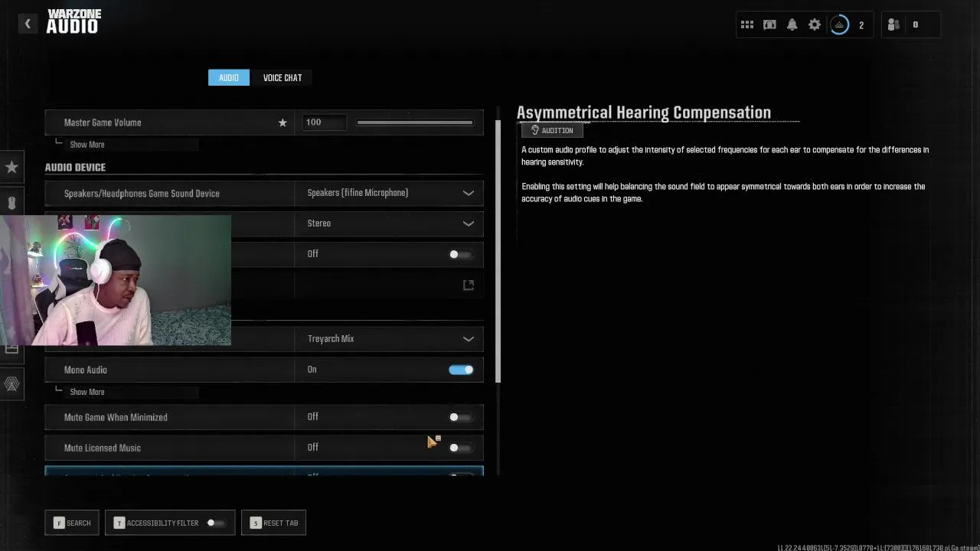Open the Treyarch Mix dropdown
This screenshot has height=551, width=980.
389,339
